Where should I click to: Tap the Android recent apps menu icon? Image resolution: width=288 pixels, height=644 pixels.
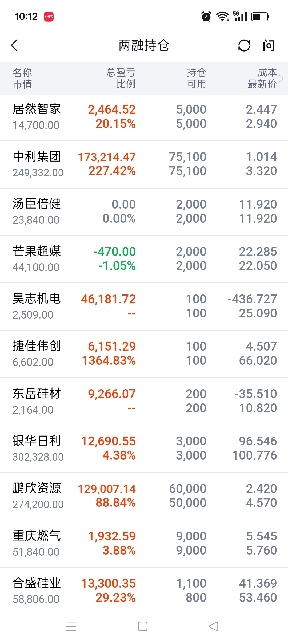(71, 626)
